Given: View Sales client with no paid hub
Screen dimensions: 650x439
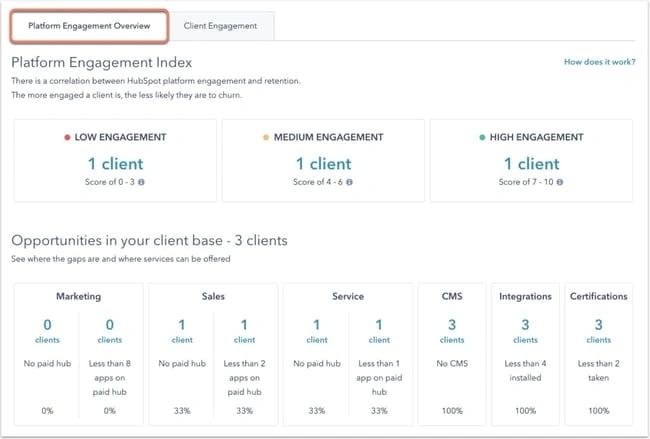Looking at the screenshot, I should point(181,331).
